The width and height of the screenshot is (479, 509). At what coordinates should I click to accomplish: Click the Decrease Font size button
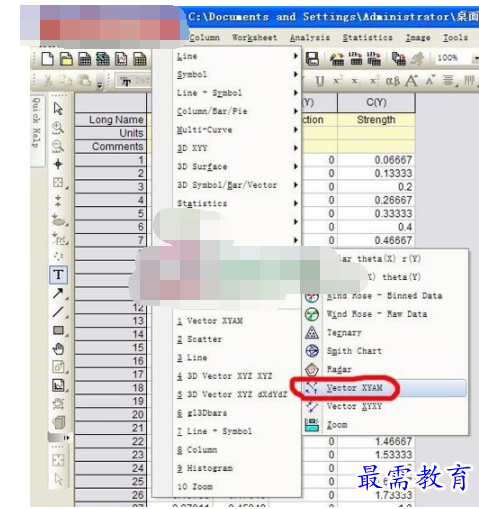(430, 80)
